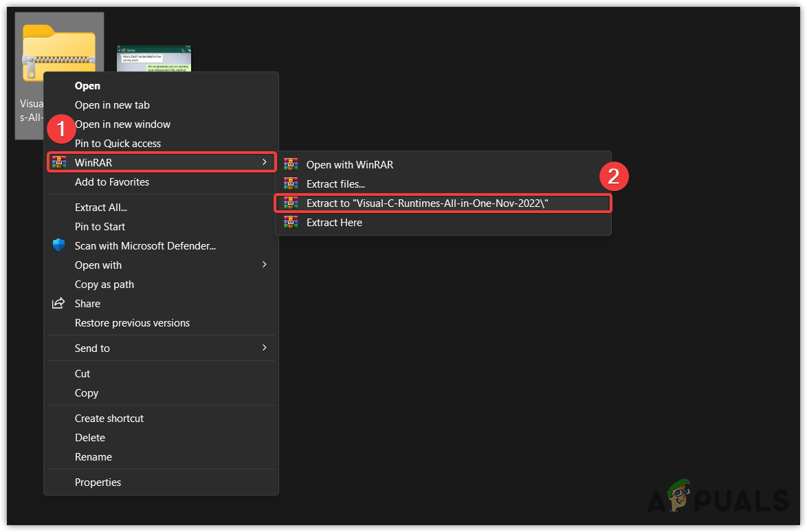This screenshot has width=807, height=532.
Task: Expand the WinRAR submenu chevron
Action: (x=264, y=162)
